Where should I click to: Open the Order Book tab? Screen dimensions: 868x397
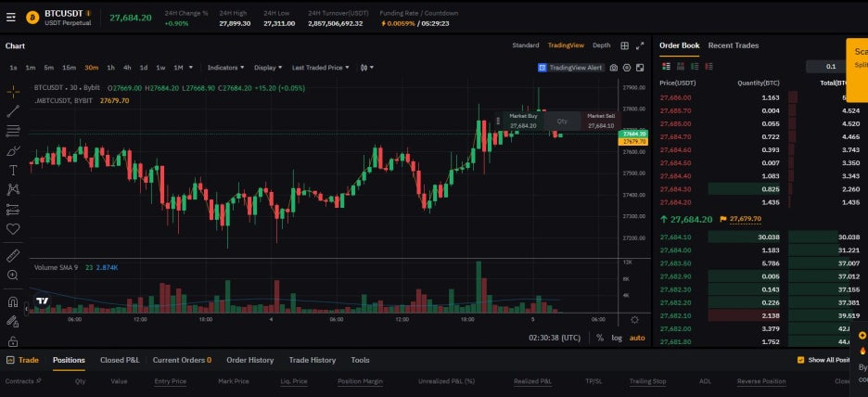(x=679, y=45)
